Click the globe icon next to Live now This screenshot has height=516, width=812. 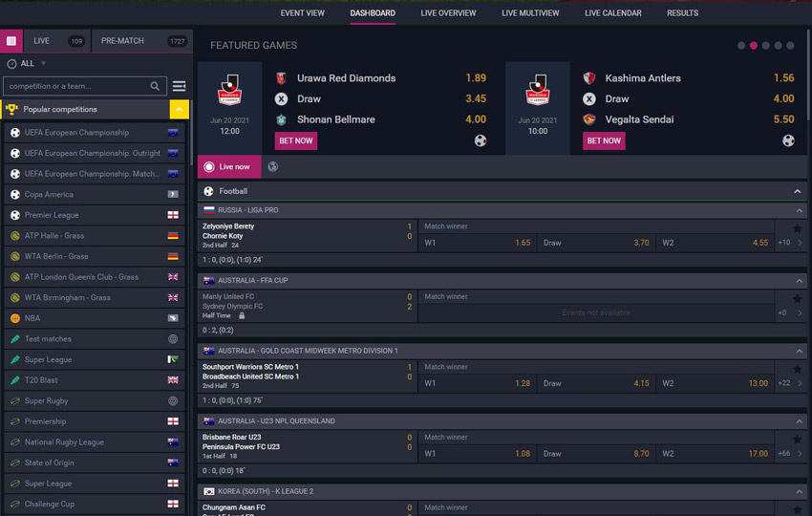pyautogui.click(x=273, y=167)
